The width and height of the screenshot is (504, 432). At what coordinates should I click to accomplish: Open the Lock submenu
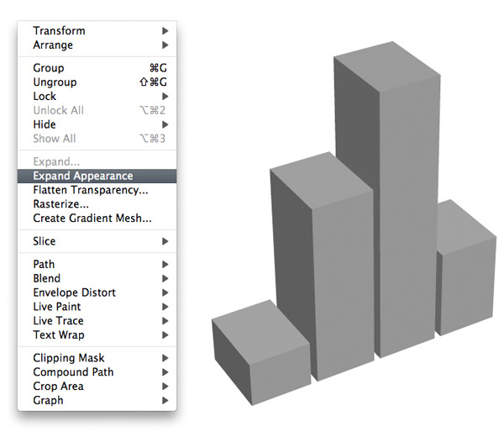click(97, 96)
